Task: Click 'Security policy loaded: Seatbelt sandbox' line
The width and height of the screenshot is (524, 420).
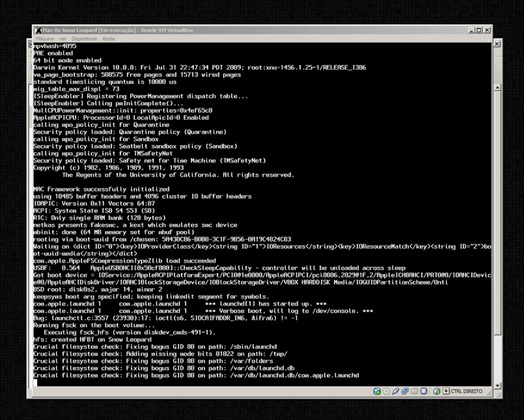Action: (135, 146)
